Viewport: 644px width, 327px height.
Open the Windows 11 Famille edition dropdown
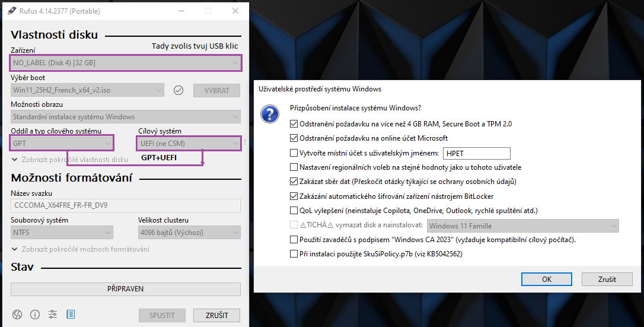pyautogui.click(x=523, y=226)
